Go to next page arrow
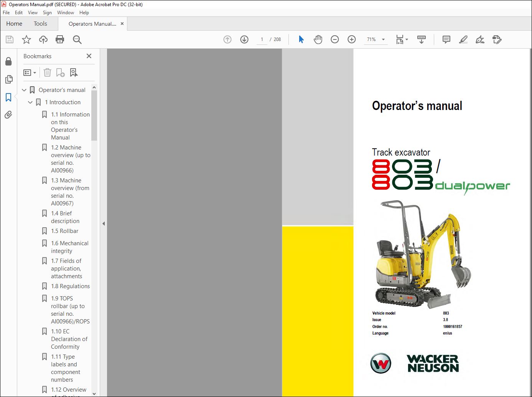This screenshot has height=397, width=532. tap(244, 39)
